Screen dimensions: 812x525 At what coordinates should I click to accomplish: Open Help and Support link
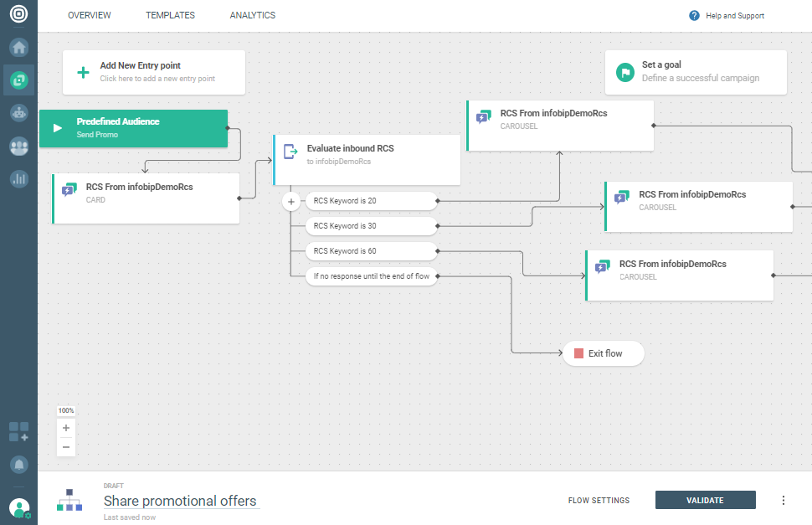coord(727,16)
